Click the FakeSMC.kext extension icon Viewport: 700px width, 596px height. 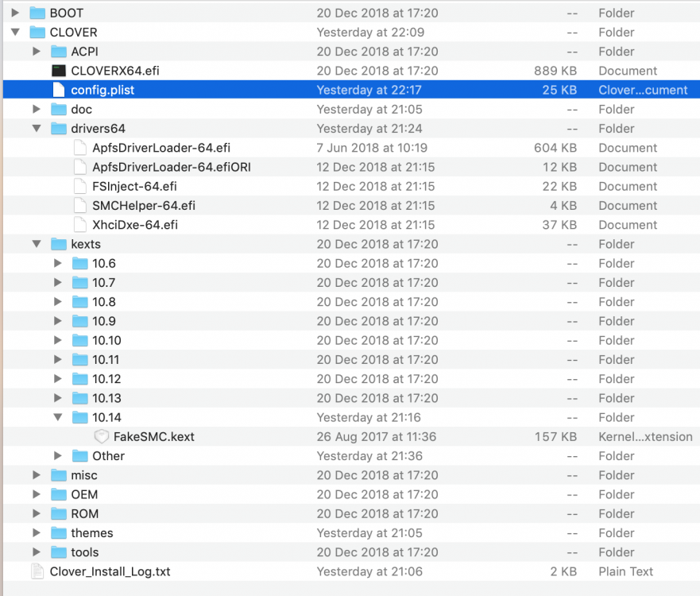[102, 436]
